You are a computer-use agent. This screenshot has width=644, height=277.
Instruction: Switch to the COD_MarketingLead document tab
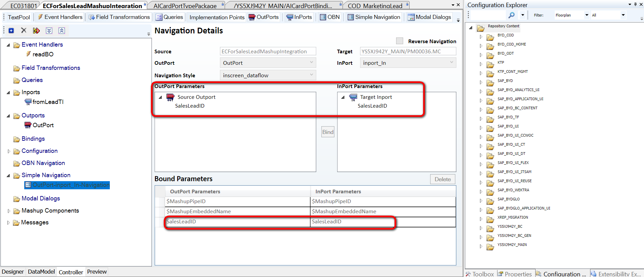coord(375,6)
